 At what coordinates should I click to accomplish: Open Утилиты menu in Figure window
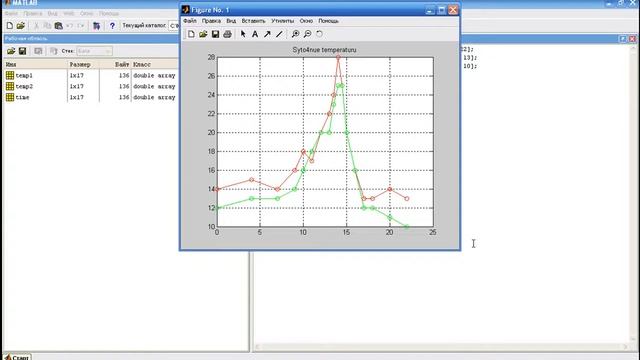click(x=282, y=21)
